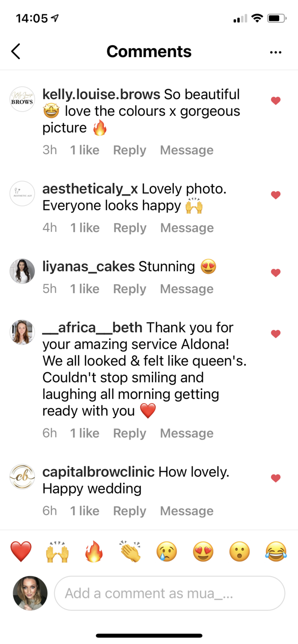Screen dimensions: 298x644
Task: Insert heart-eyes quick emoji
Action: click(x=203, y=552)
